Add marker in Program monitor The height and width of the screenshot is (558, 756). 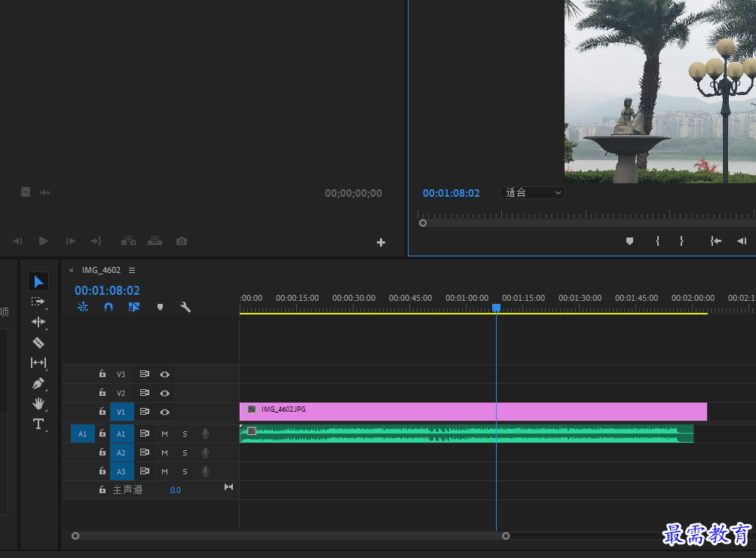(x=629, y=241)
